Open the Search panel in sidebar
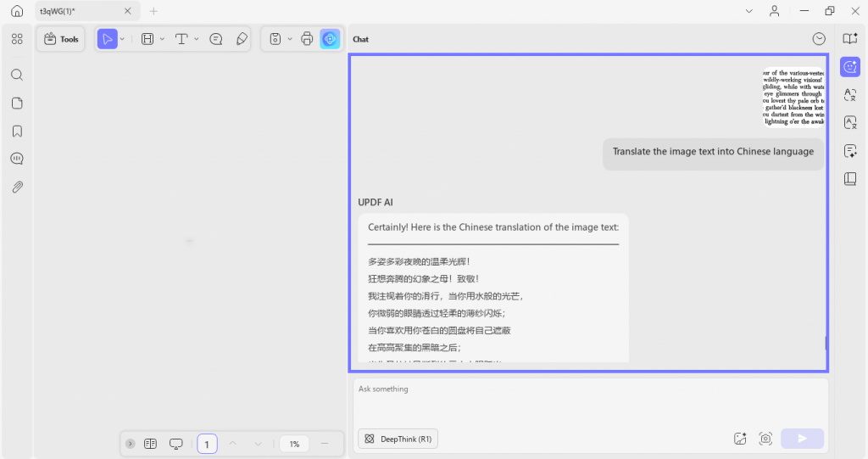Image resolution: width=868 pixels, height=459 pixels. pos(17,75)
